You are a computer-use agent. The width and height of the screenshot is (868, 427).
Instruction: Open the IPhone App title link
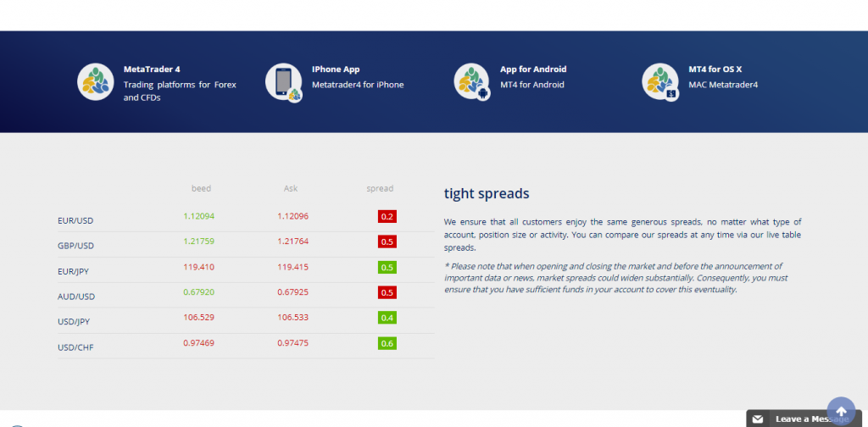pos(336,69)
